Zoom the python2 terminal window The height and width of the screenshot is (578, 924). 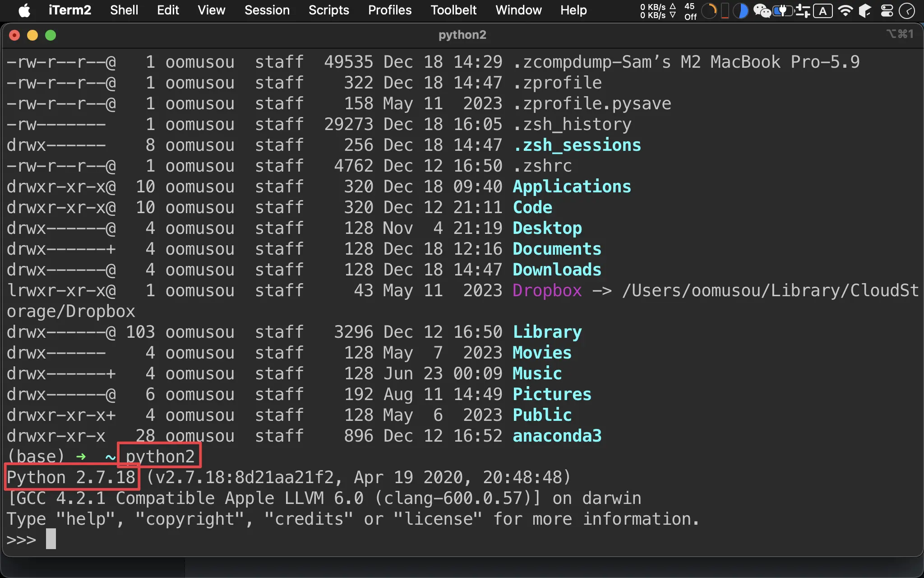coord(51,35)
